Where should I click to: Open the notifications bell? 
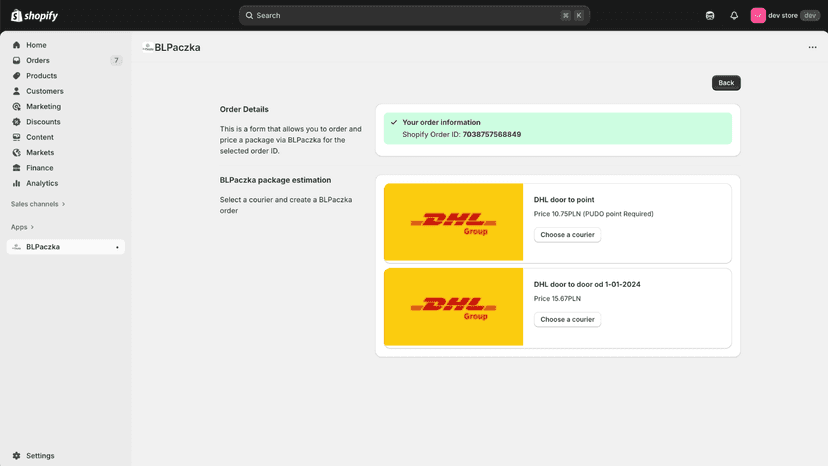(x=734, y=15)
